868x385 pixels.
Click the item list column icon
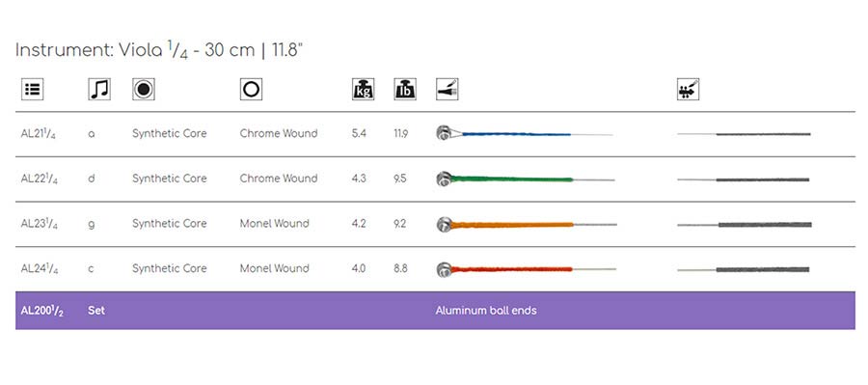[33, 89]
